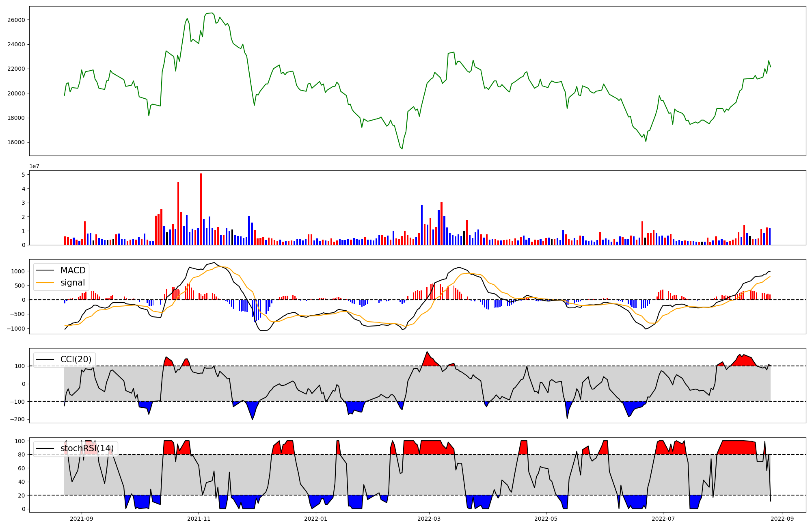This screenshot has width=812, height=528.
Task: Click the CCI(20) legend entry
Action: [x=76, y=359]
